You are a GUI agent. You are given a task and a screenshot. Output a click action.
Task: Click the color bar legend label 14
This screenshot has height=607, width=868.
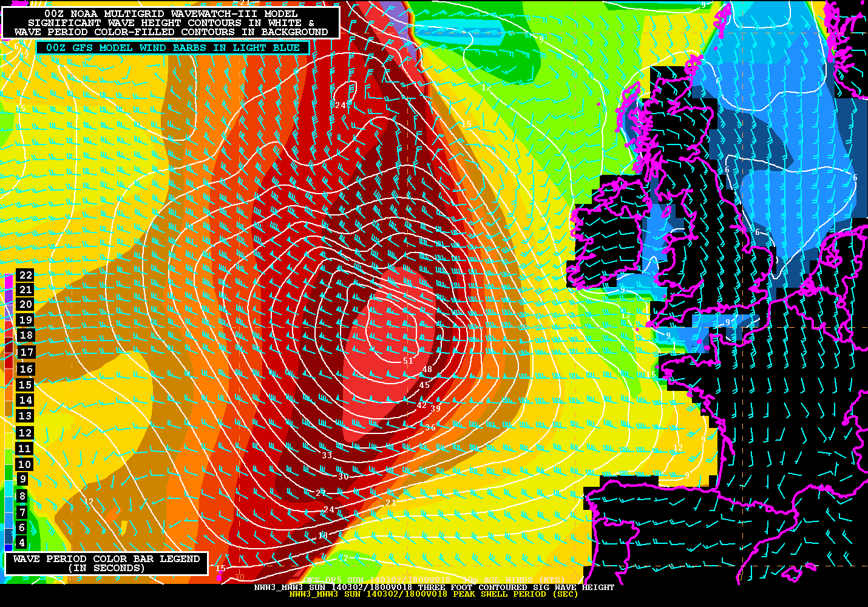coord(25,400)
